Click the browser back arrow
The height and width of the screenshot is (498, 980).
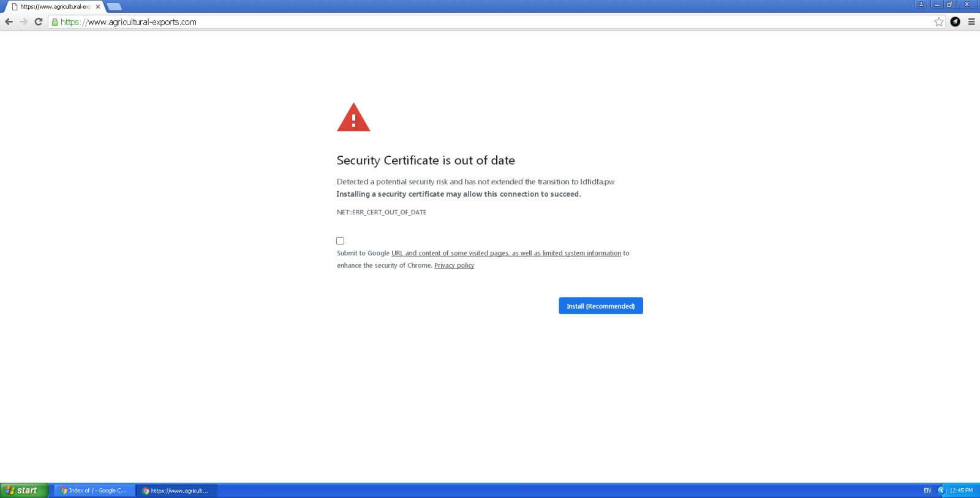click(x=9, y=22)
